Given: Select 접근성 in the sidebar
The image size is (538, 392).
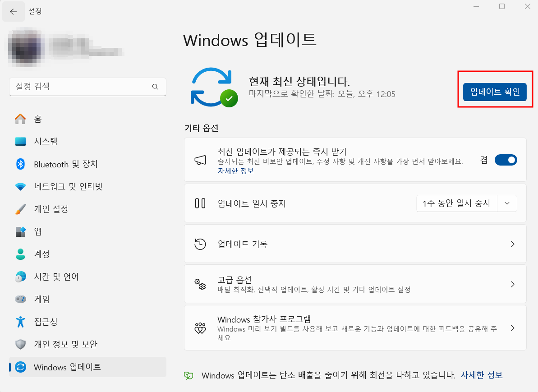Looking at the screenshot, I should tap(87, 322).
